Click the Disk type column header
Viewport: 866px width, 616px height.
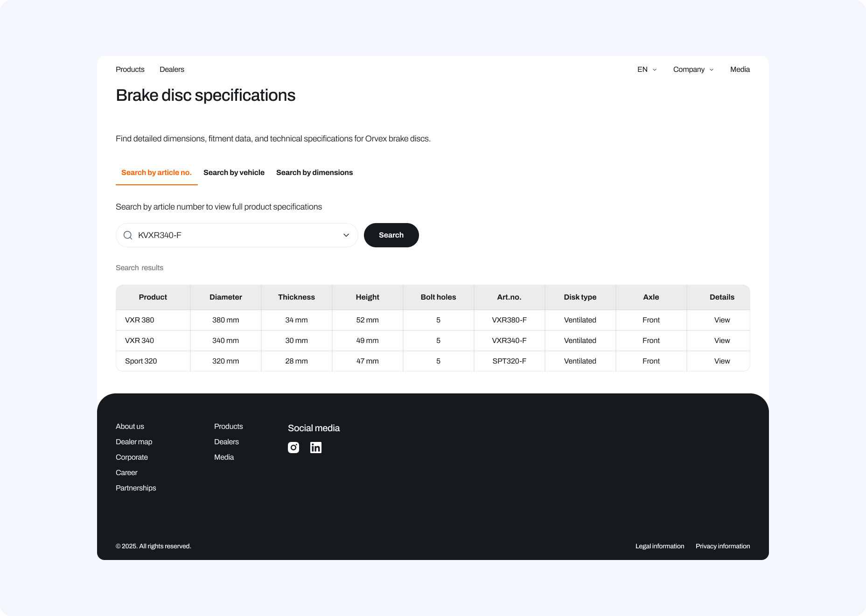point(580,297)
